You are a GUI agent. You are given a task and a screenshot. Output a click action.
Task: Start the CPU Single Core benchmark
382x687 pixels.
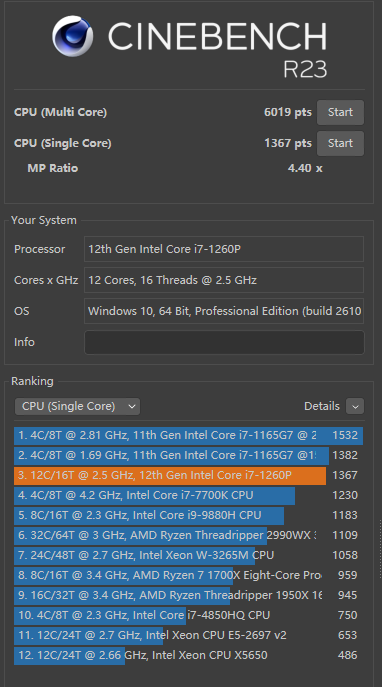340,143
